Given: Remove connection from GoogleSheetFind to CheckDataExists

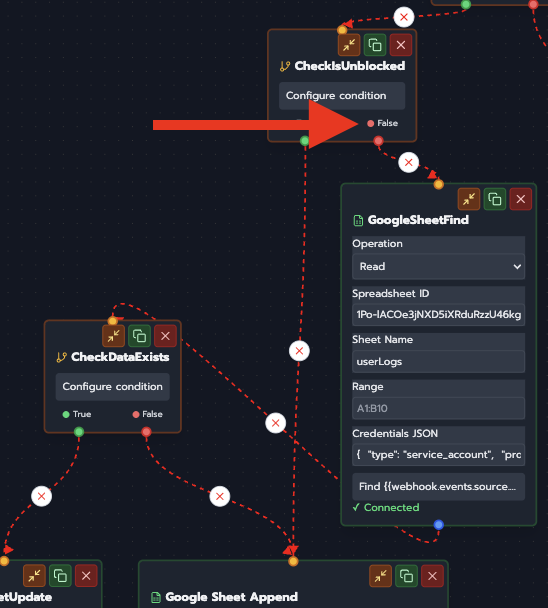Looking at the screenshot, I should click(276, 423).
